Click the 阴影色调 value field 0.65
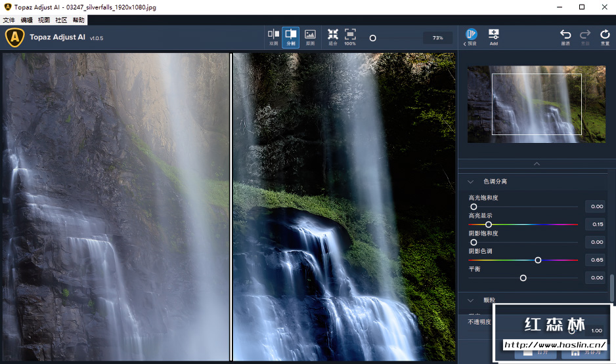Image resolution: width=616 pixels, height=364 pixels. (595, 260)
